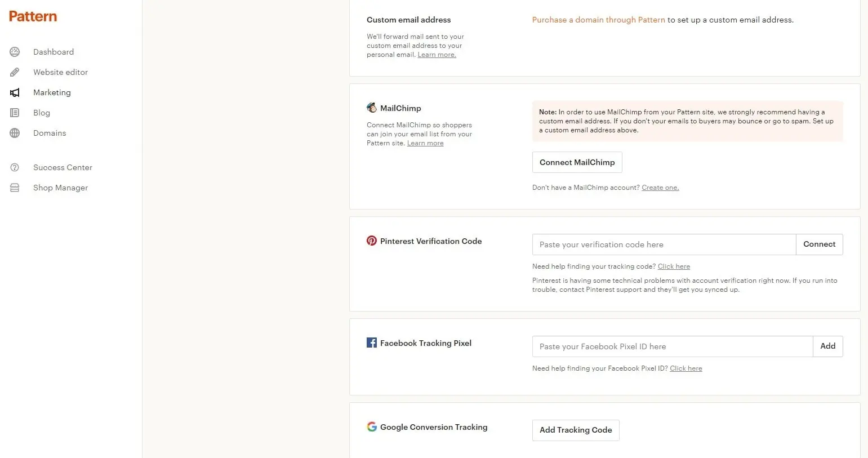Click the Marketing megaphone icon
The image size is (868, 458).
[x=15, y=92]
